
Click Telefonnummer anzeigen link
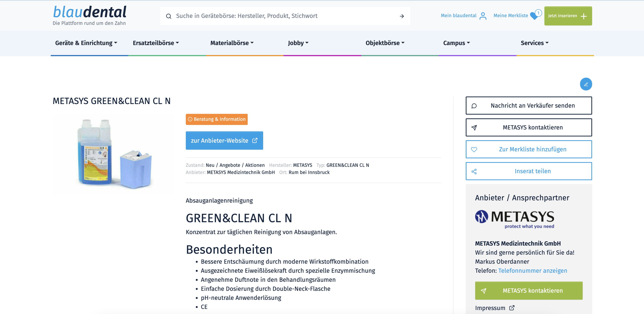[533, 271]
